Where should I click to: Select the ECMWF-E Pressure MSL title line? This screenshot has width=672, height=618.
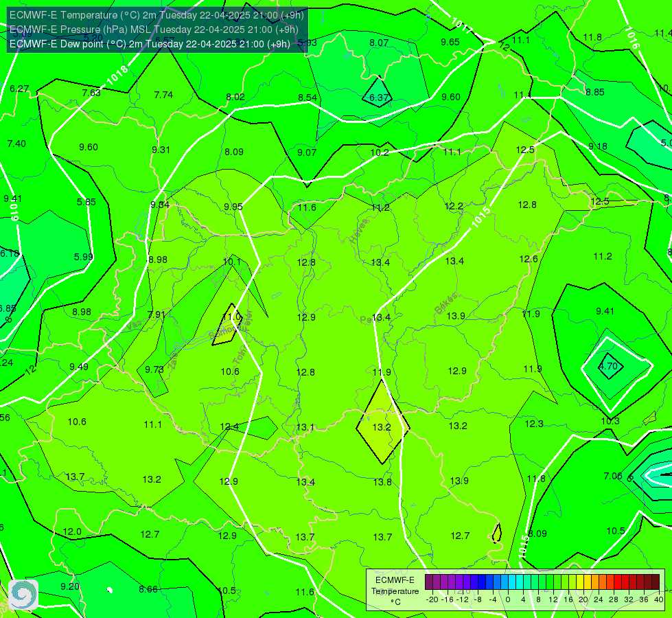(x=154, y=30)
